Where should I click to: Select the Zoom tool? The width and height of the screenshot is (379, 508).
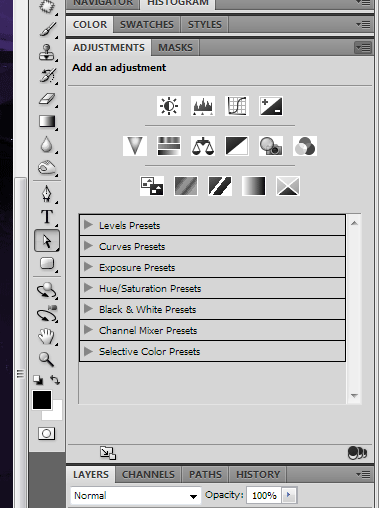(46, 359)
